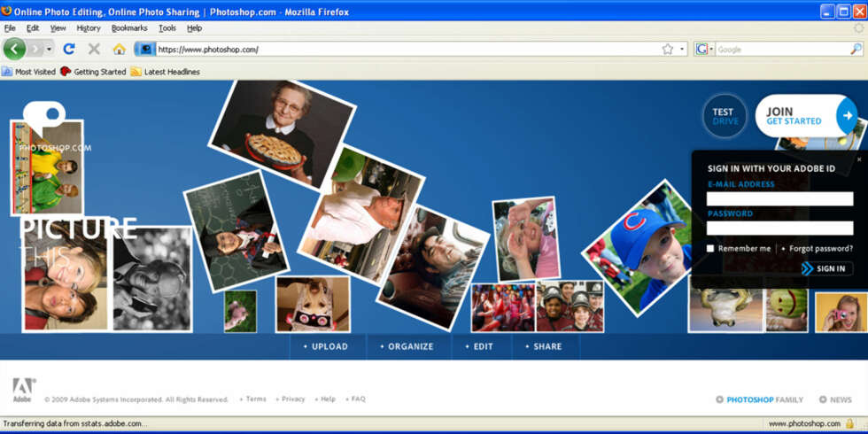
Task: Click the Join Get Started button
Action: [x=806, y=116]
